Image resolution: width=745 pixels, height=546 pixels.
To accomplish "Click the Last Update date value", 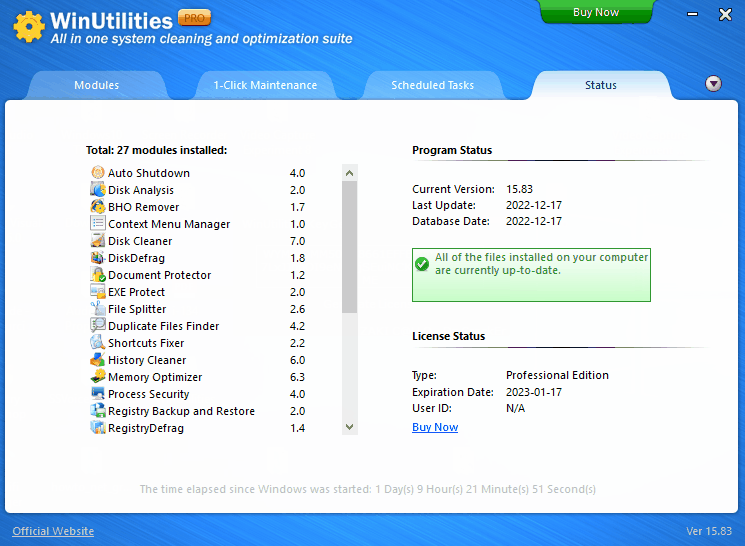I will click(534, 205).
